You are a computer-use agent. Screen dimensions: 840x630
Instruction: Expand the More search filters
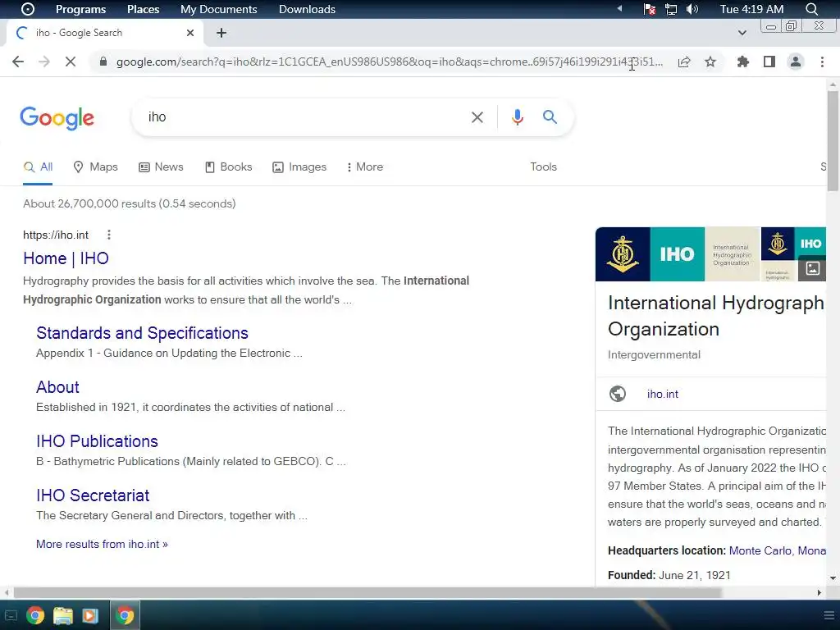(365, 167)
